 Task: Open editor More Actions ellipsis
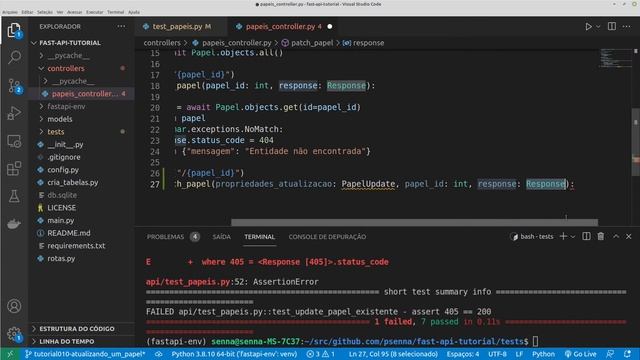pyautogui.click(x=627, y=27)
